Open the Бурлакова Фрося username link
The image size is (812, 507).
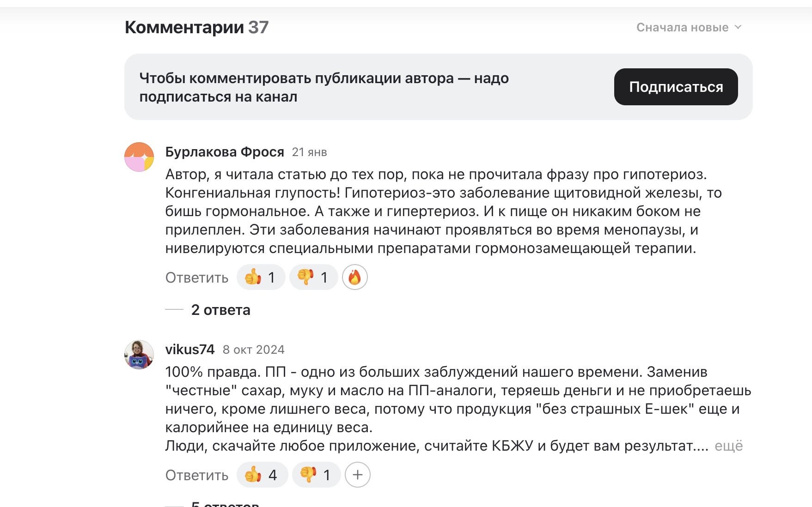(225, 152)
